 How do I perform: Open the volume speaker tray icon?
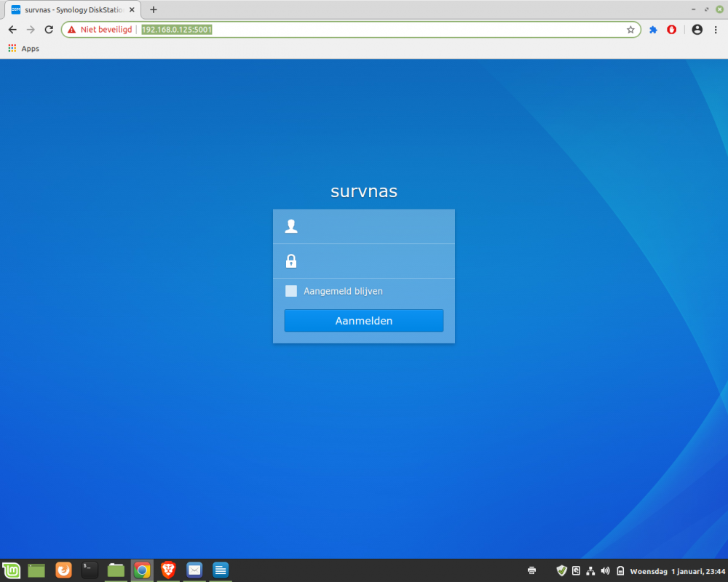(605, 571)
